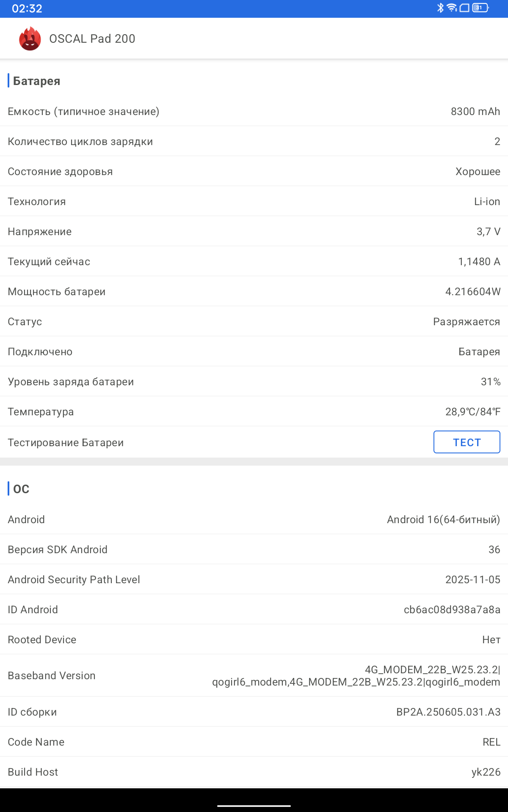508x812 pixels.
Task: Tap the Wi-Fi status bar icon
Action: coord(452,8)
